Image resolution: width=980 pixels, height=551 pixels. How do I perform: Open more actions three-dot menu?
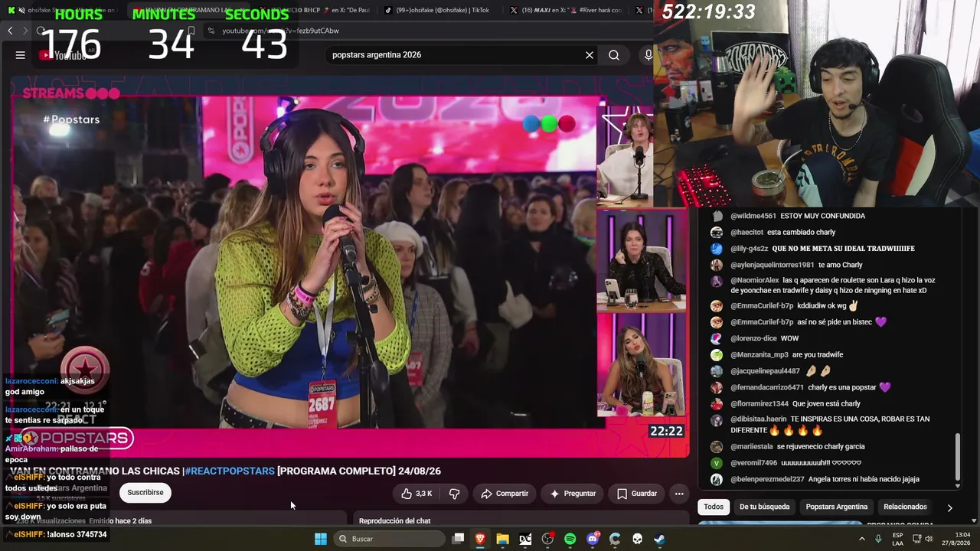679,494
